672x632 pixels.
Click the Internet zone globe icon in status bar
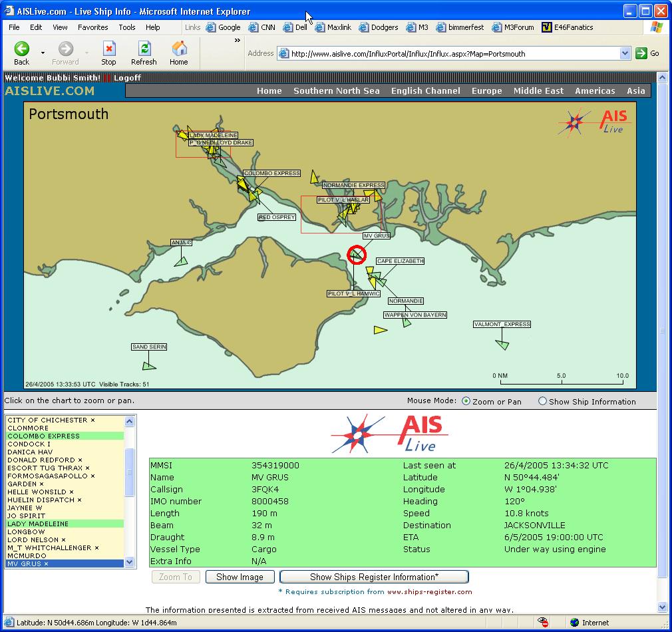[x=575, y=623]
